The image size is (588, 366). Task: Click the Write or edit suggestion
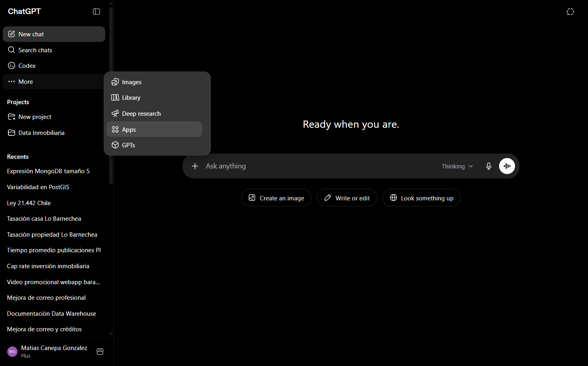click(x=347, y=198)
